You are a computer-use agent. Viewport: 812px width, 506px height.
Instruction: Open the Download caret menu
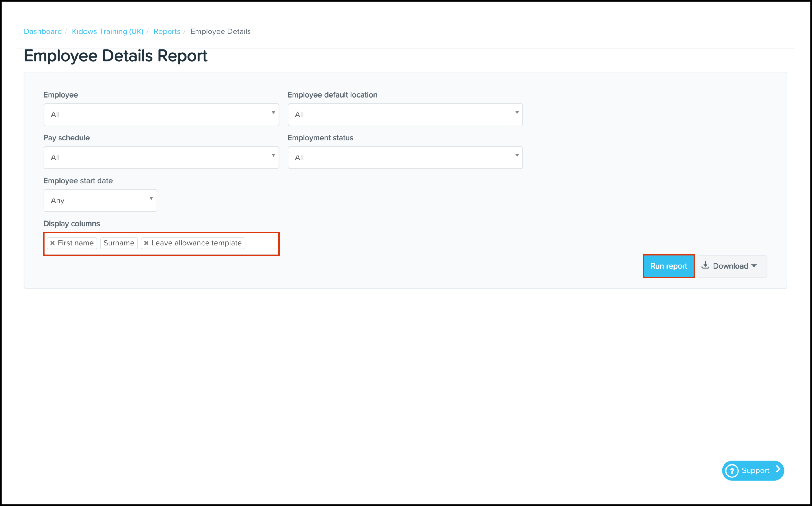tap(754, 266)
